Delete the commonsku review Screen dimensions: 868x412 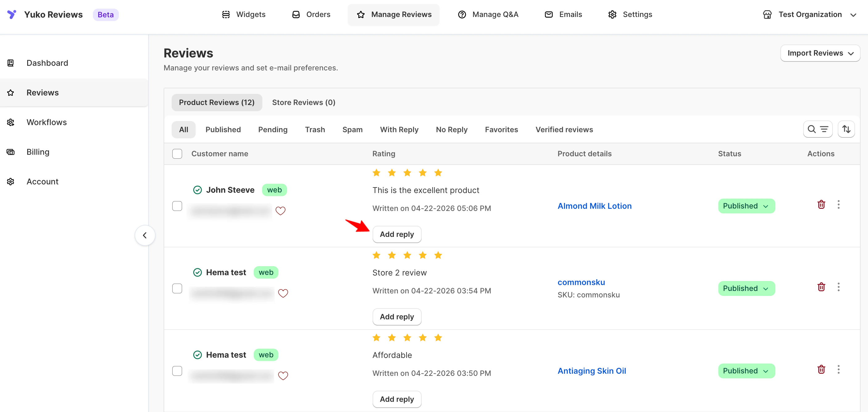(821, 287)
